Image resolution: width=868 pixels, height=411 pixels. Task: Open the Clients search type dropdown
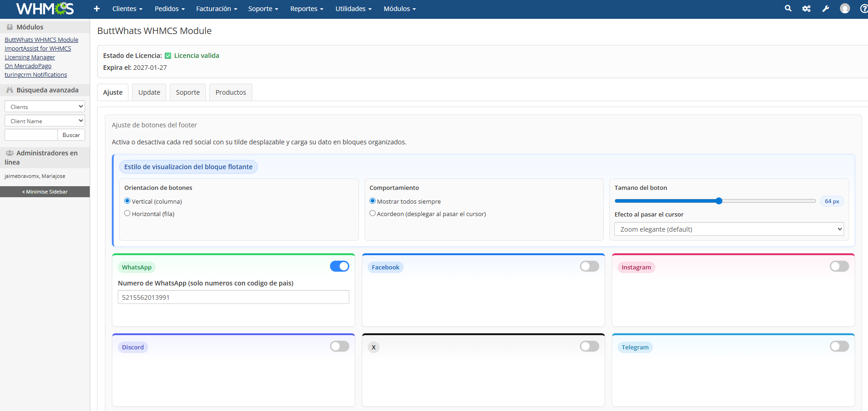(45, 107)
